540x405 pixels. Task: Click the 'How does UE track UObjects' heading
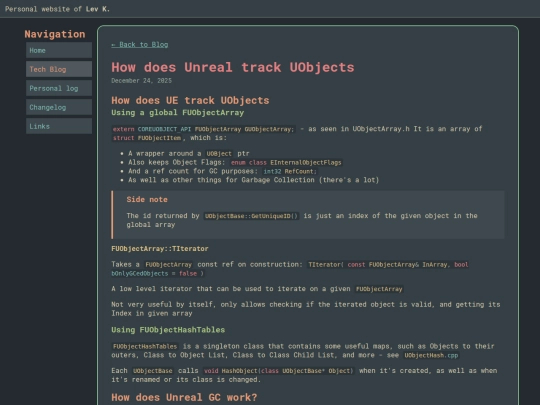pos(190,100)
